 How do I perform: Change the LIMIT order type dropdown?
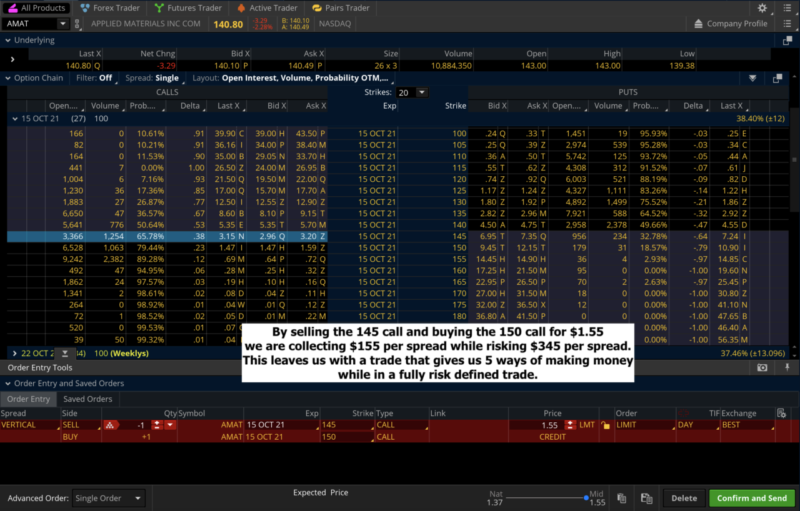coord(644,425)
